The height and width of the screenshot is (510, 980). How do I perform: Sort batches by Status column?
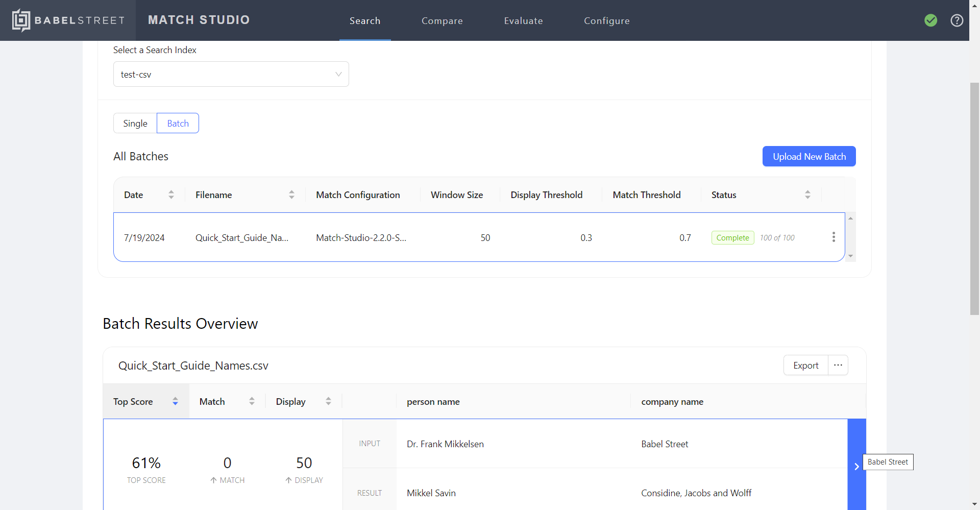(x=807, y=195)
